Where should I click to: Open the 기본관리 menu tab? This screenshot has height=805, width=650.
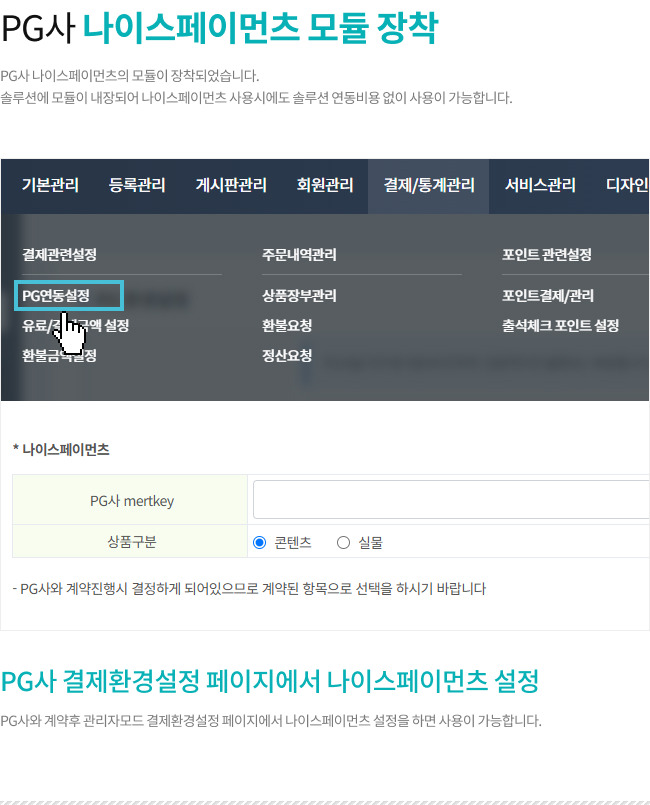coord(50,185)
